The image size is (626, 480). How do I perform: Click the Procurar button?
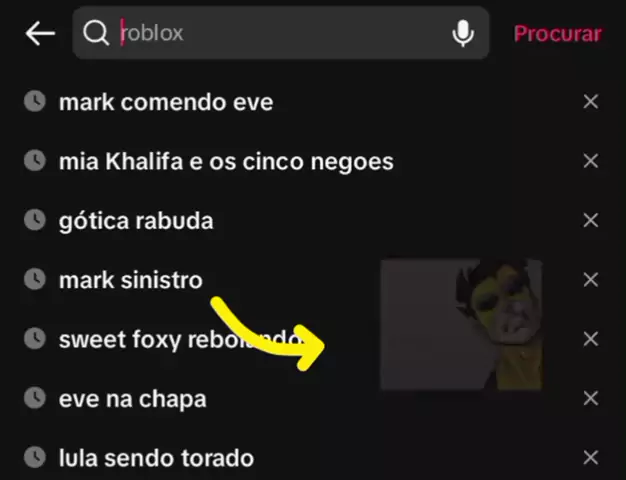point(558,34)
